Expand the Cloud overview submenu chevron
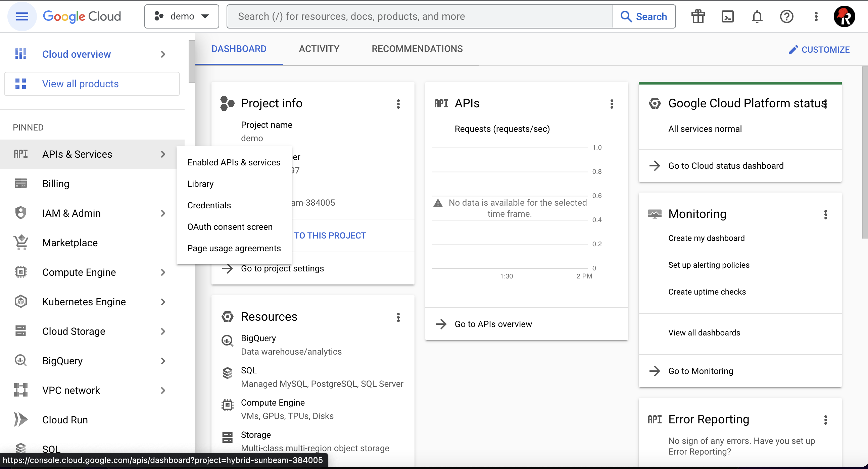Image resolution: width=868 pixels, height=469 pixels. (163, 54)
